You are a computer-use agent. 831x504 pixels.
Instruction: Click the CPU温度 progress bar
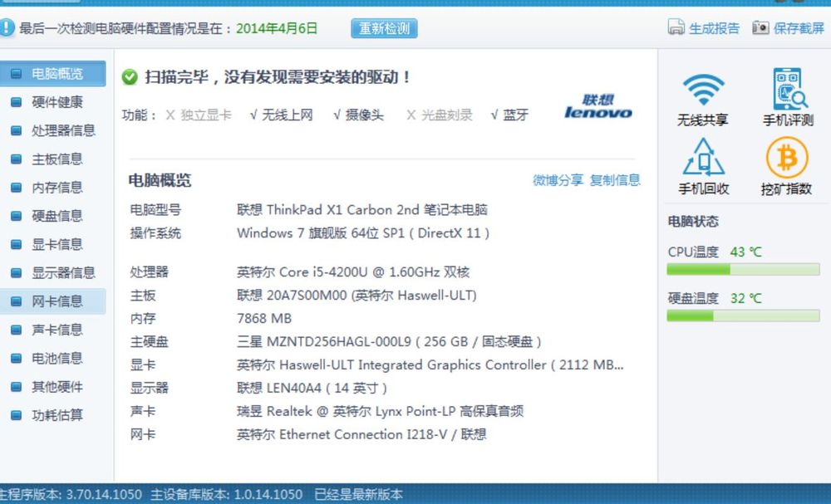743,270
